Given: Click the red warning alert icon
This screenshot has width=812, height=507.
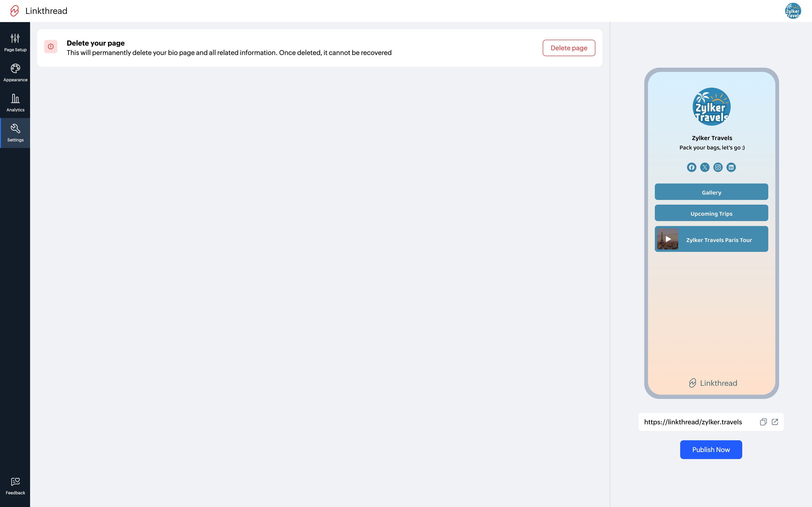Looking at the screenshot, I should [51, 47].
